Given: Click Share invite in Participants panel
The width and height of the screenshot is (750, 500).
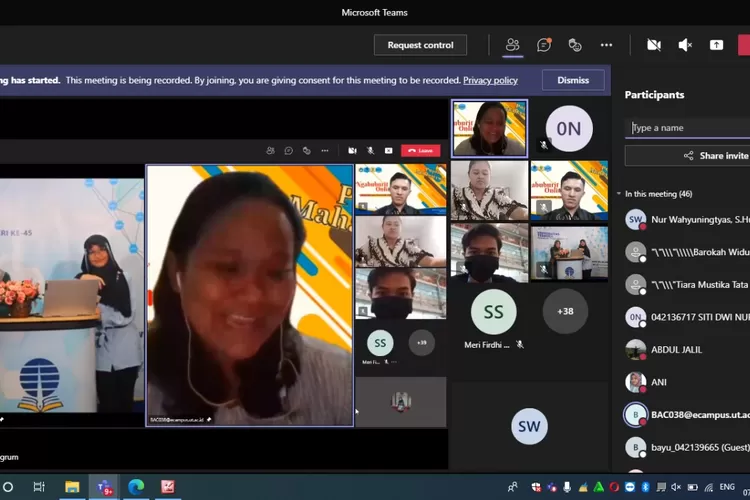Looking at the screenshot, I should tap(716, 156).
